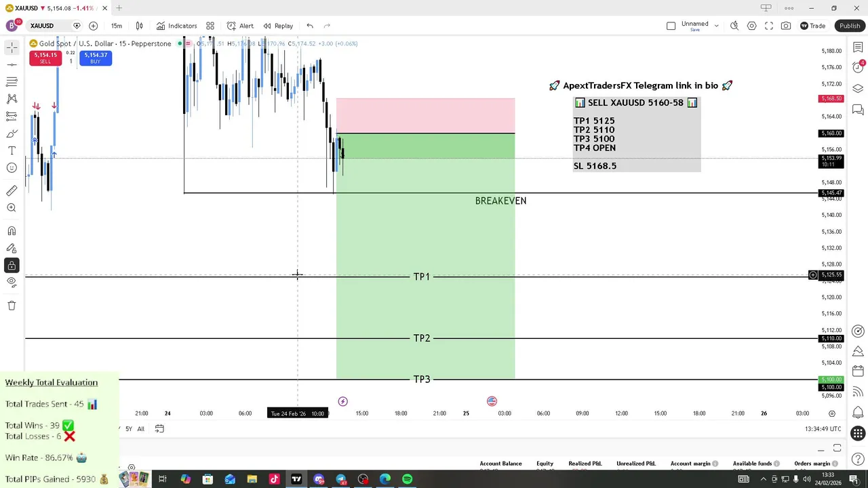
Task: Select the crosshair cursor tool
Action: click(x=12, y=47)
